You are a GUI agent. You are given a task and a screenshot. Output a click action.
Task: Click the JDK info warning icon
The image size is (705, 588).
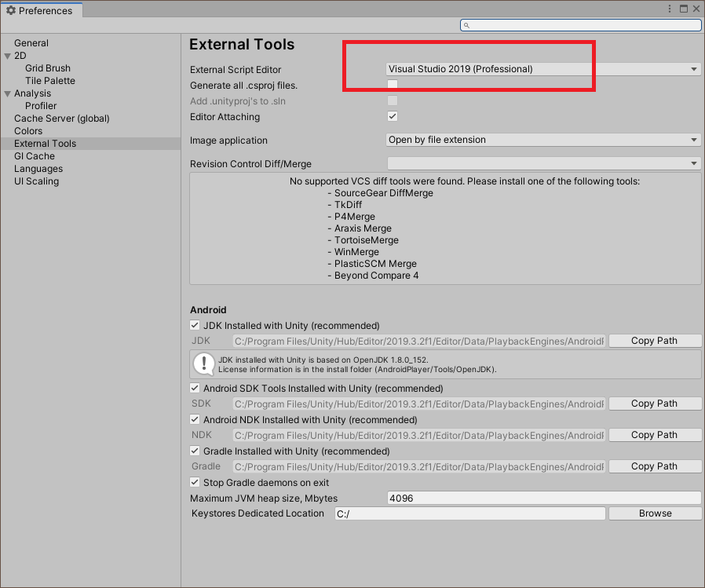coord(203,364)
